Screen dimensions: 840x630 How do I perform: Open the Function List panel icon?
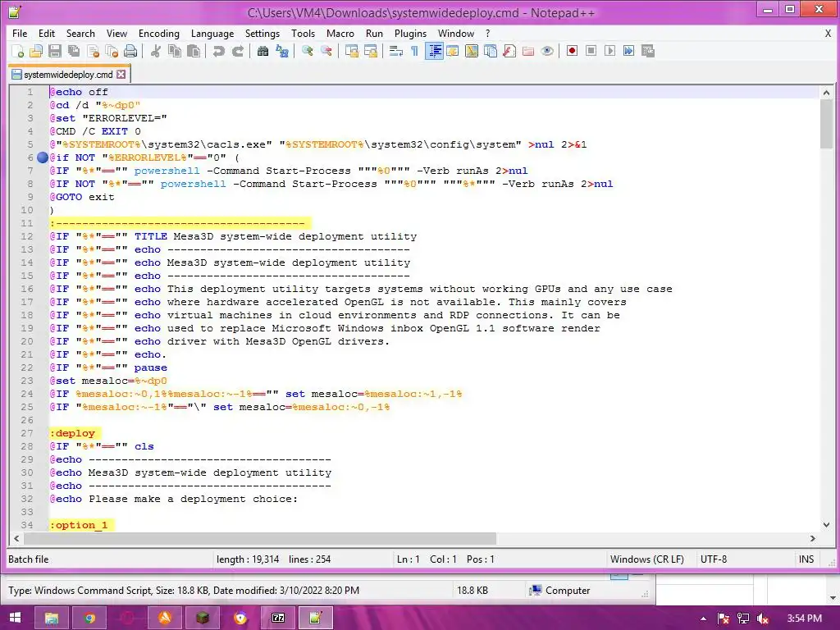click(509, 51)
